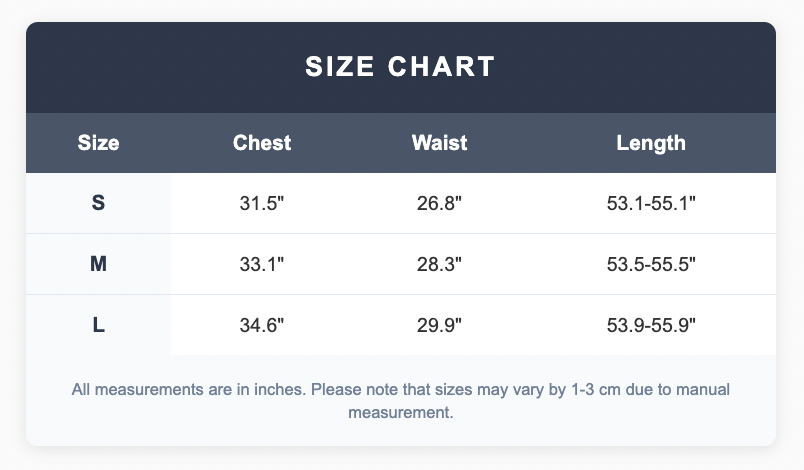This screenshot has width=804, height=470.
Task: Select chest value 33.1" for size M
Action: (x=262, y=264)
